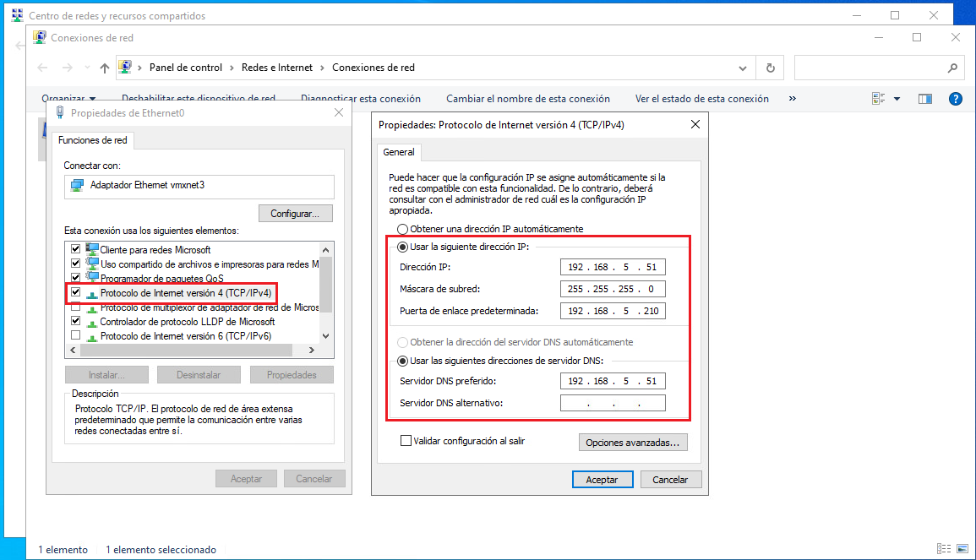Select Obtener una dirección IP automáticamente
The height and width of the screenshot is (560, 976).
402,229
